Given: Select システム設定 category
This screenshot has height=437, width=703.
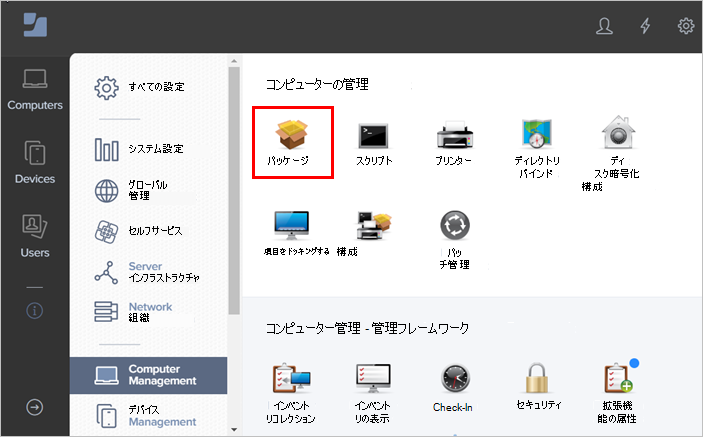Looking at the screenshot, I should point(139,149).
